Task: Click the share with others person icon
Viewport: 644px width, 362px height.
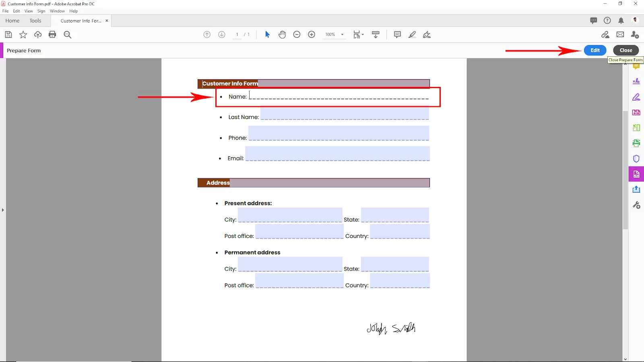Action: (x=635, y=35)
